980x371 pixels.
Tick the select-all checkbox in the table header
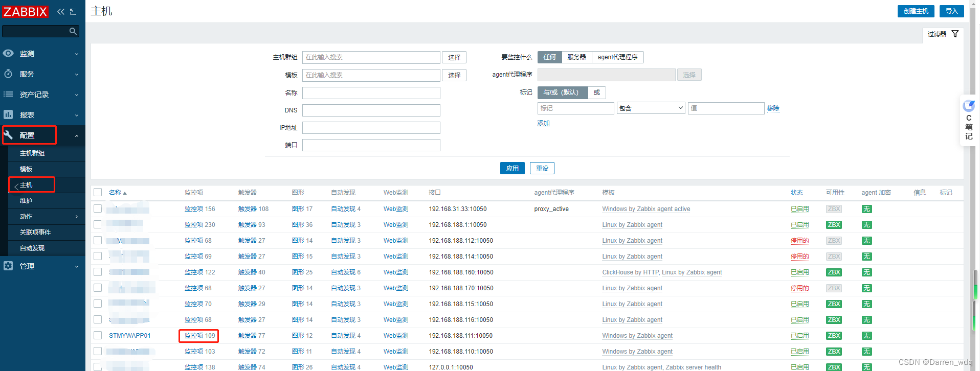click(98, 193)
